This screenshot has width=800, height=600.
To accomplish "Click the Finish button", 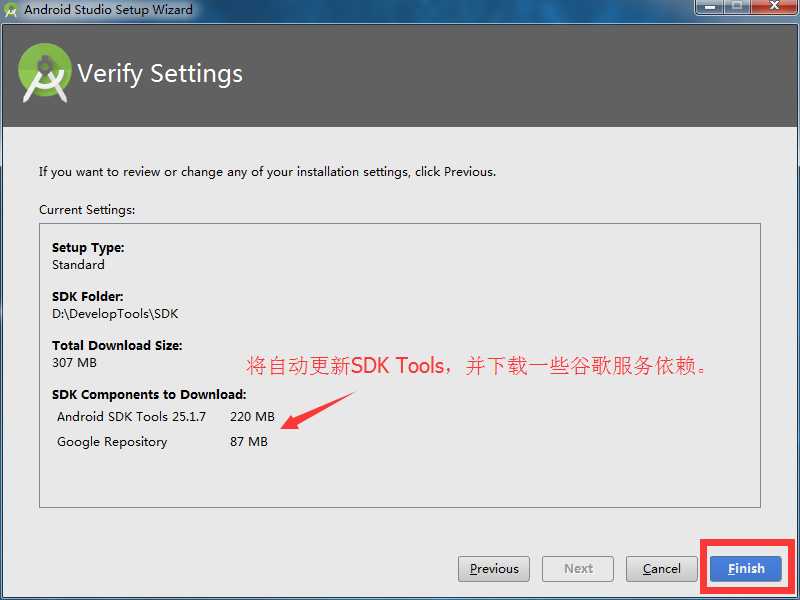I will pyautogui.click(x=745, y=569).
